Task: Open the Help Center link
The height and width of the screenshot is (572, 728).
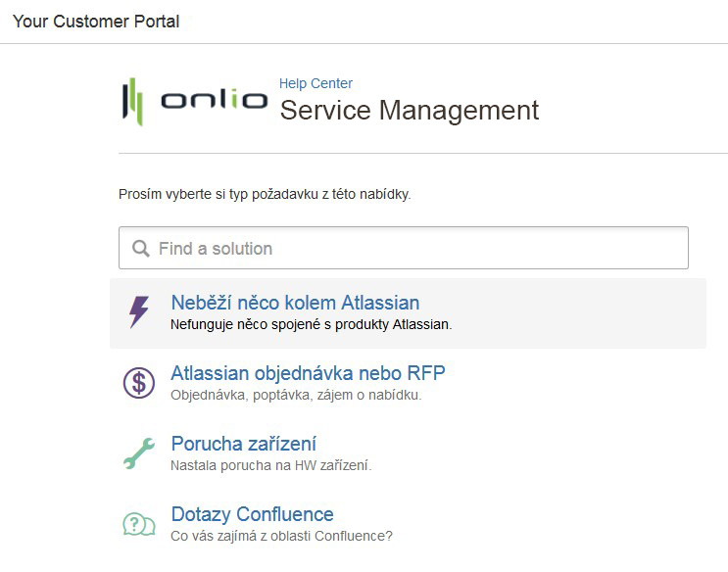Action: pyautogui.click(x=315, y=83)
